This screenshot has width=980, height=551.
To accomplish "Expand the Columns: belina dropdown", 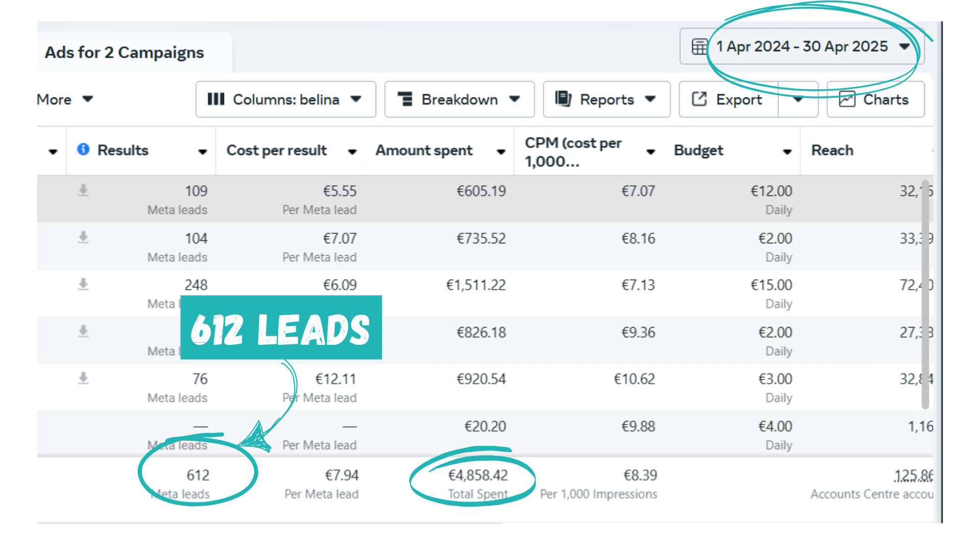I will (285, 99).
